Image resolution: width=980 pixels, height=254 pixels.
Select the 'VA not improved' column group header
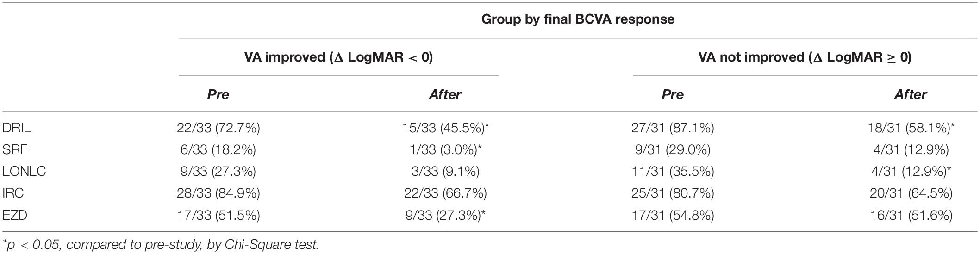pyautogui.click(x=805, y=57)
